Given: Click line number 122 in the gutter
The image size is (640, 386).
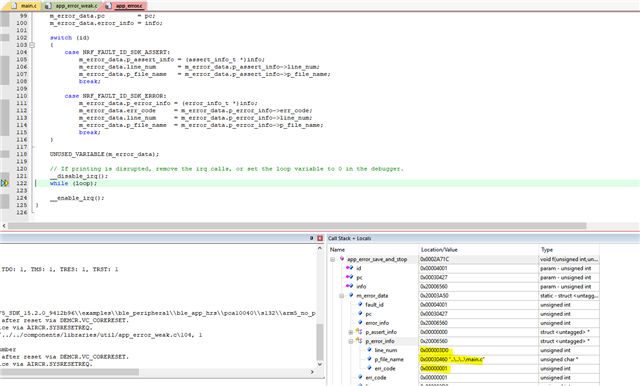Looking at the screenshot, I should coord(22,183).
